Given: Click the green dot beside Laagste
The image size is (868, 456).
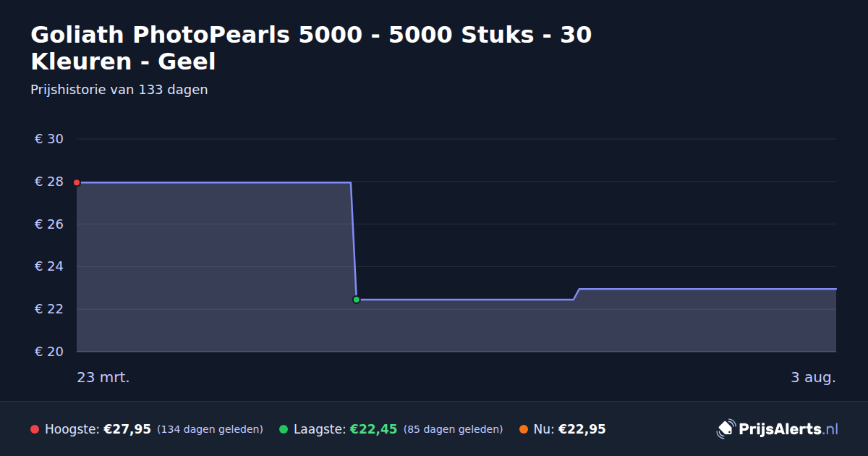Looking at the screenshot, I should pos(284,429).
